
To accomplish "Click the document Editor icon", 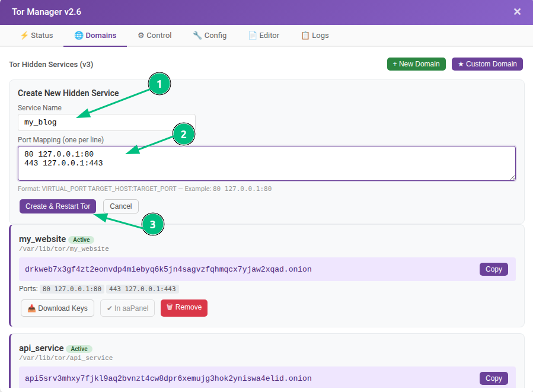I will click(x=253, y=36).
